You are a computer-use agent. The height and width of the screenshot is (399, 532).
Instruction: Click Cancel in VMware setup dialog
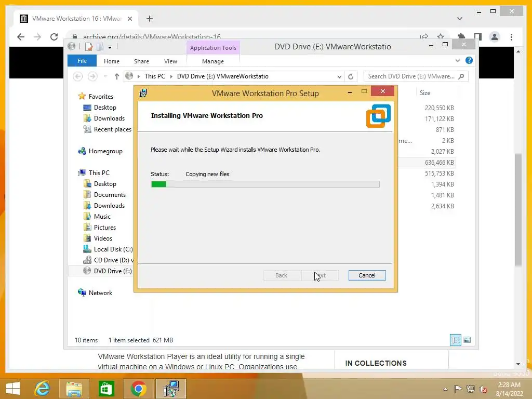367,275
